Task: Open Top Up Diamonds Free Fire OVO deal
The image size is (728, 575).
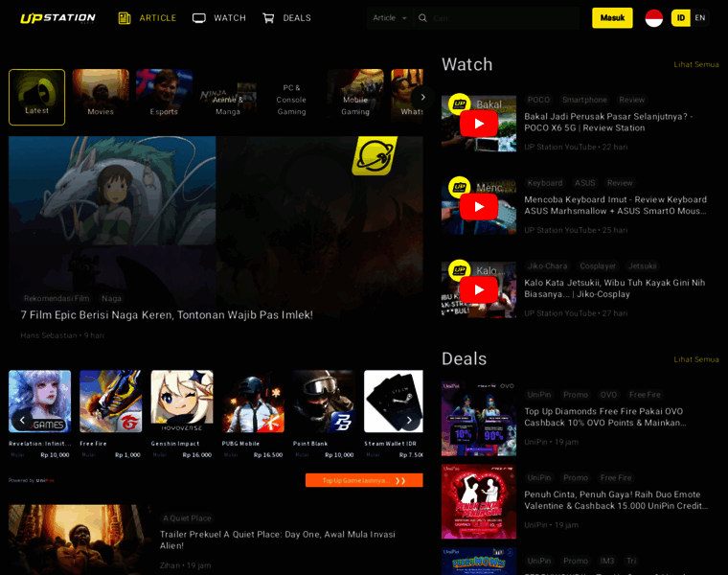Action: (604, 417)
